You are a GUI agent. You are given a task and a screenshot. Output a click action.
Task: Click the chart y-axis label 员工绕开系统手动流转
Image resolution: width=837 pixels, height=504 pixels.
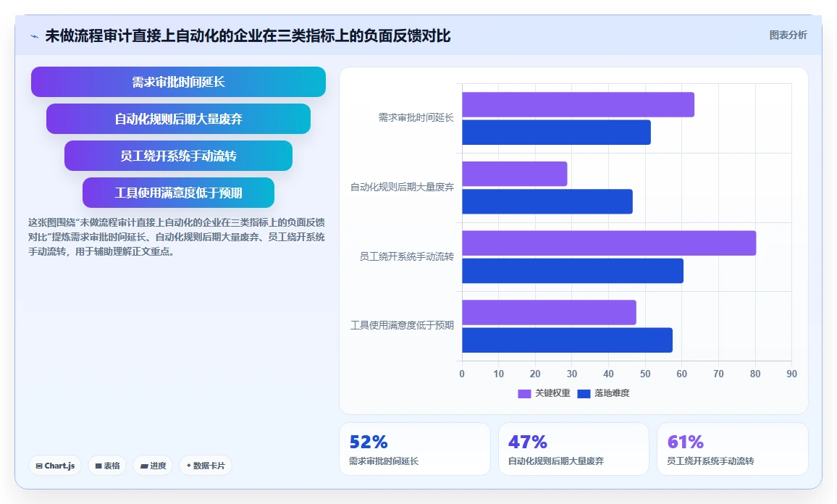pyautogui.click(x=407, y=256)
